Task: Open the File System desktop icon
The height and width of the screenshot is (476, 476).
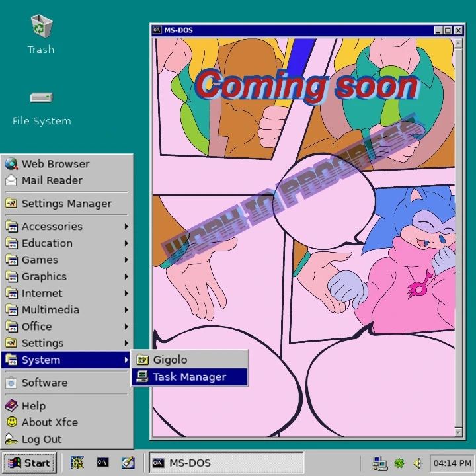Action: pyautogui.click(x=41, y=99)
